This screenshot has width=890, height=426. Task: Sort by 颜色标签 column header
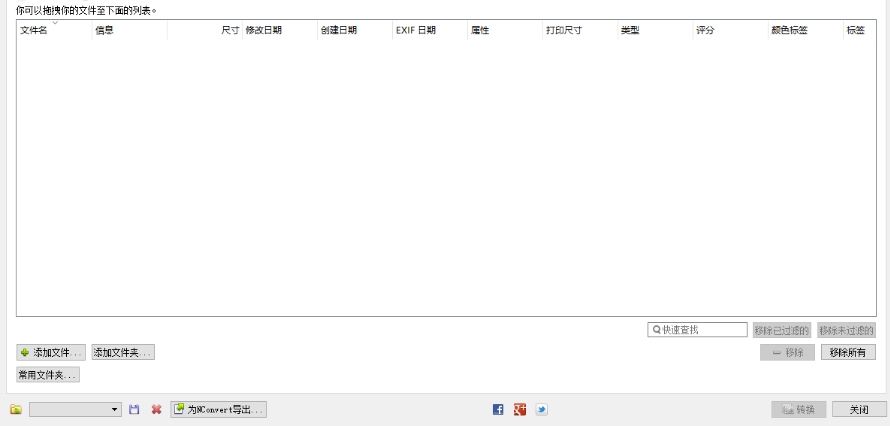(805, 31)
